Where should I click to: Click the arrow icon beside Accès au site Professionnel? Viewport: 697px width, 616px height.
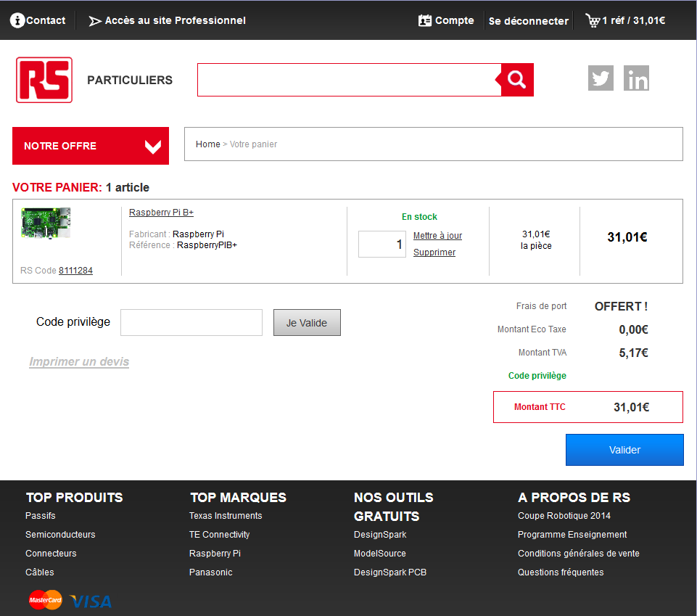(95, 21)
